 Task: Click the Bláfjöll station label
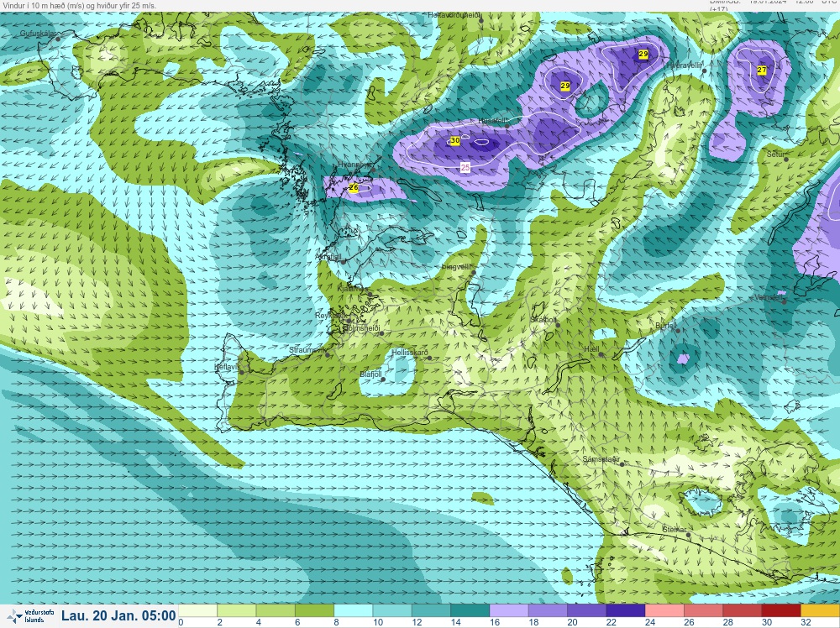[370, 374]
